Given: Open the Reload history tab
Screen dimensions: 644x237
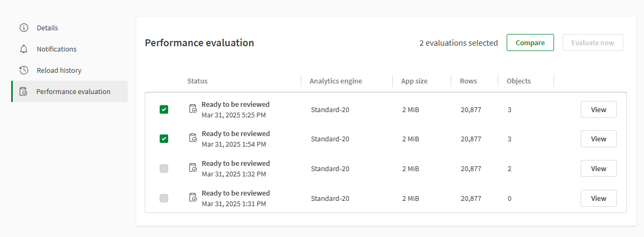Looking at the screenshot, I should coord(59,70).
